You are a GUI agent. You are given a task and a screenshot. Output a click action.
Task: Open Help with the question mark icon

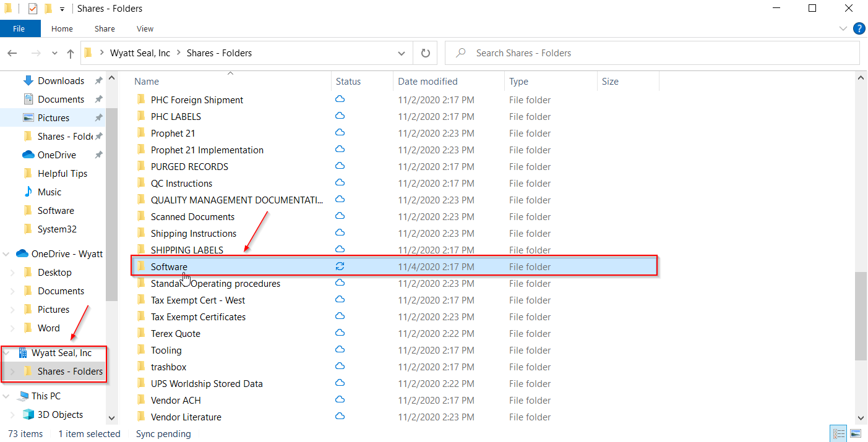pos(859,28)
